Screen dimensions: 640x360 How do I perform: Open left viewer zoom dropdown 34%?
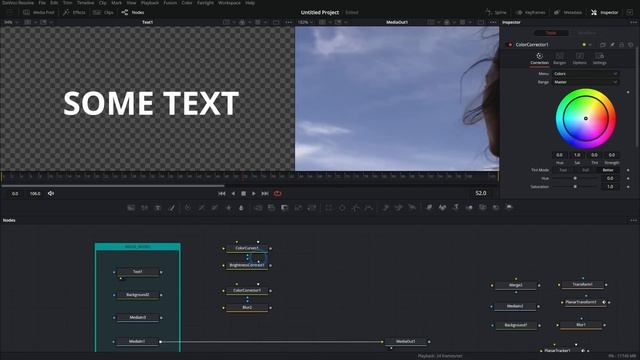[x=11, y=22]
